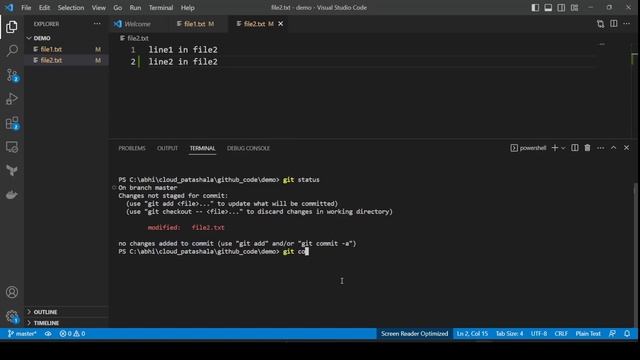
Task: Click the master branch status item
Action: coord(22,333)
